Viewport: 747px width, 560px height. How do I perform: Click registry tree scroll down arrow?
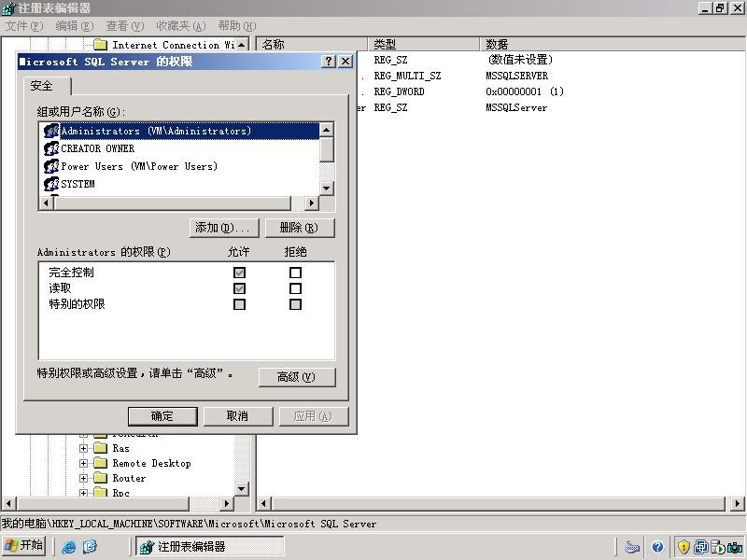242,488
